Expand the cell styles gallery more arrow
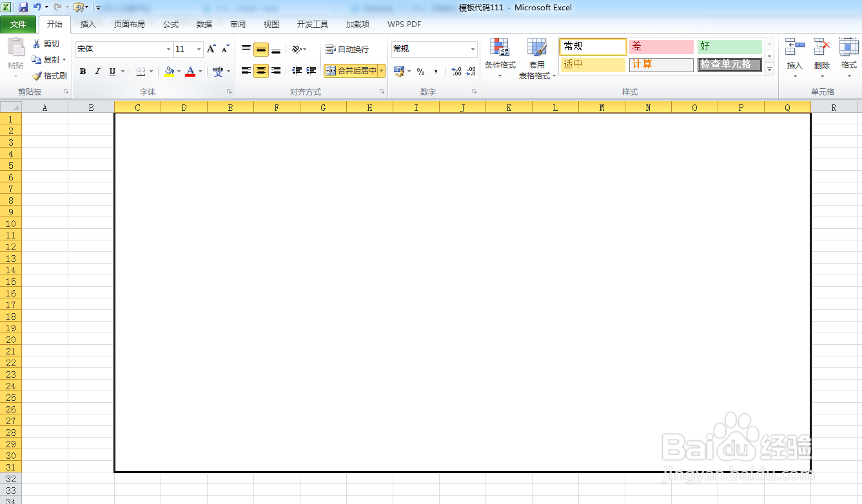This screenshot has width=862, height=504. pyautogui.click(x=769, y=70)
